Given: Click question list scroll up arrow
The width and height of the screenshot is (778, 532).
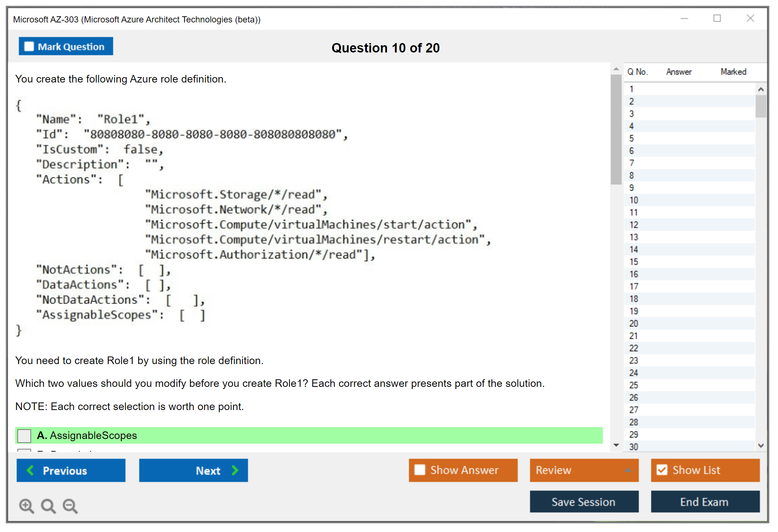Looking at the screenshot, I should tap(761, 89).
